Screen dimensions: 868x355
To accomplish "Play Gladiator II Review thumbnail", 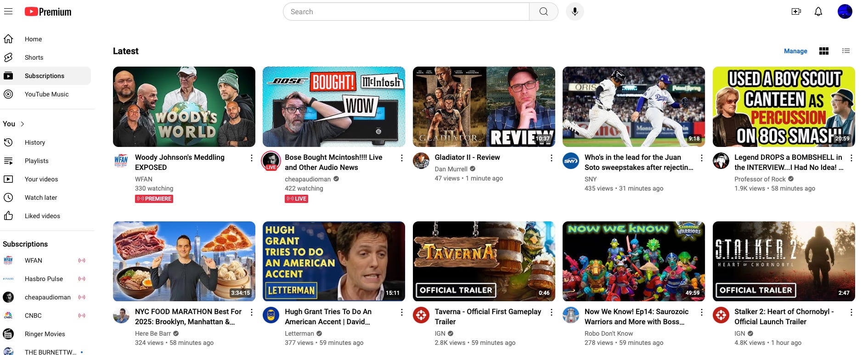I will pos(484,107).
